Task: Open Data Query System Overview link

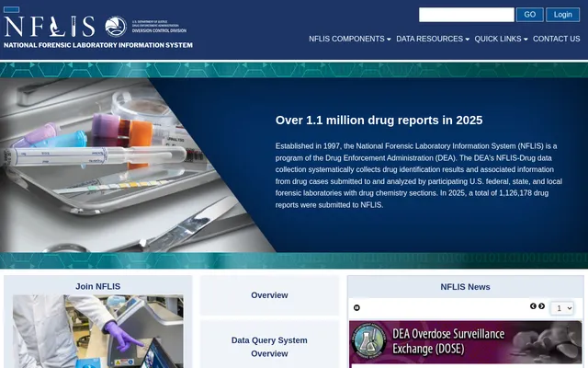Action: tap(269, 347)
